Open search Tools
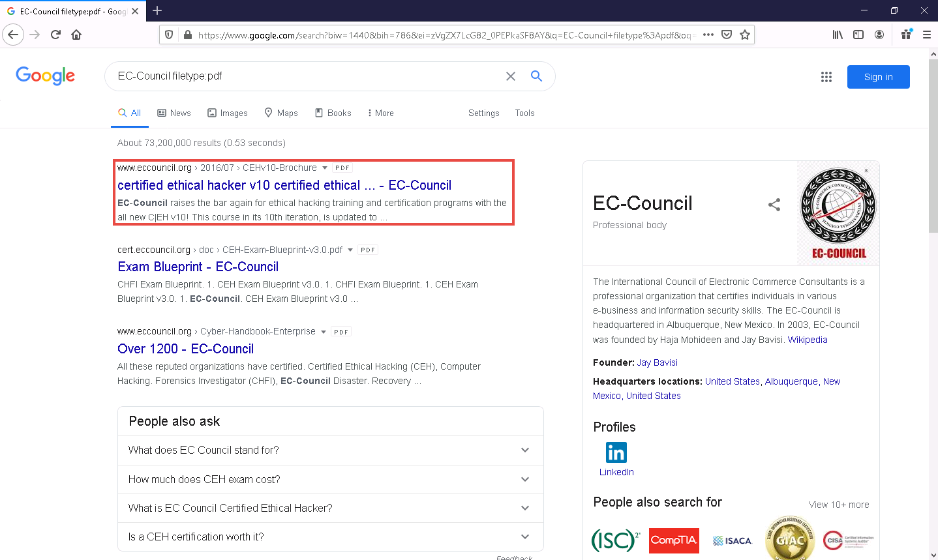 [525, 113]
